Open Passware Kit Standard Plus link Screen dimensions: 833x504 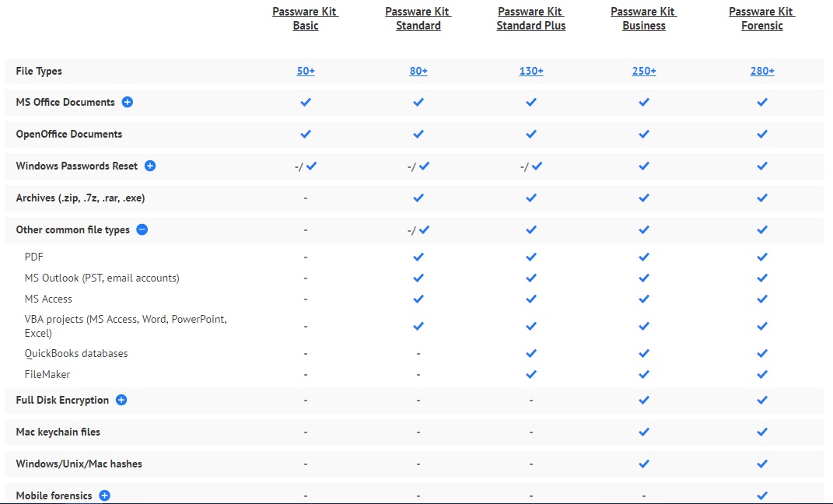[530, 19]
